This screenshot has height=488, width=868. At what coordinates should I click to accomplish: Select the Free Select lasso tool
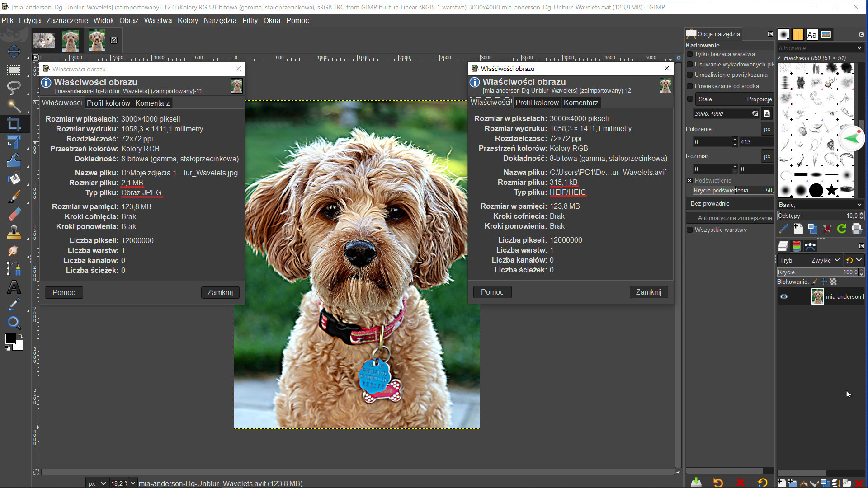point(14,87)
